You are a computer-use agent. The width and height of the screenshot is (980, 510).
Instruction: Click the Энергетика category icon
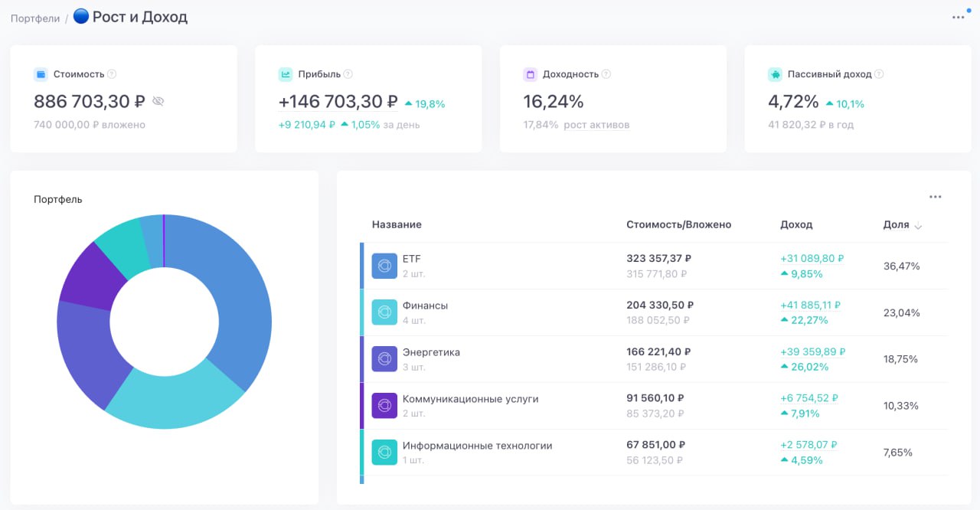click(384, 359)
